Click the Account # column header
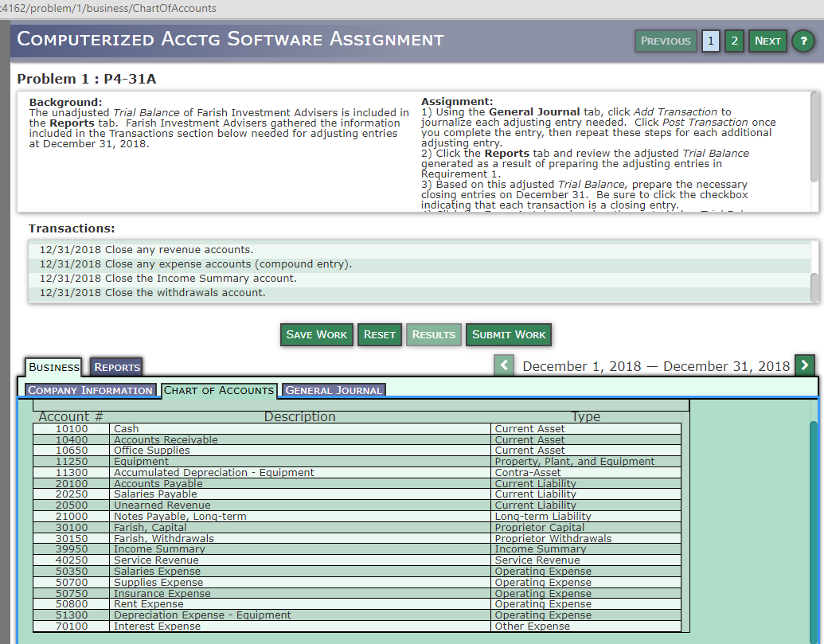Image resolution: width=824 pixels, height=644 pixels. click(71, 416)
